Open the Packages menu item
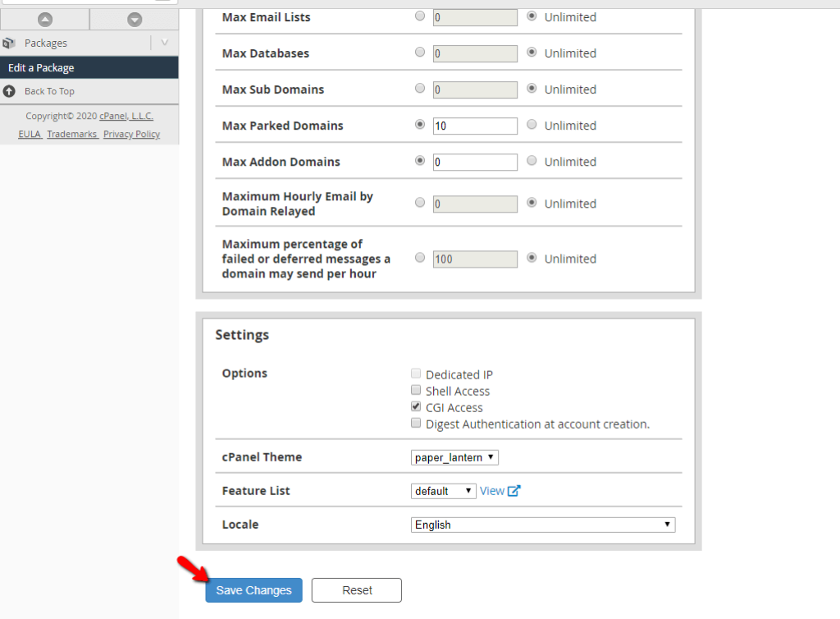The height and width of the screenshot is (619, 840). tap(46, 43)
